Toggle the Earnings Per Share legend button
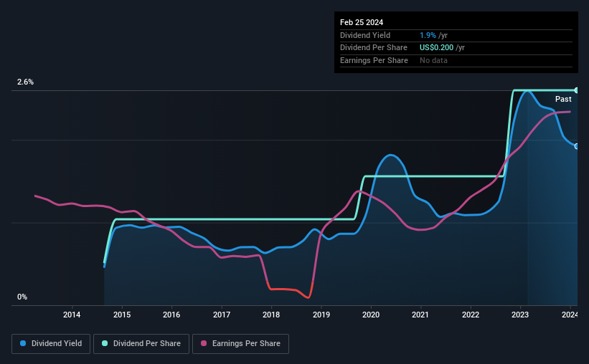Image resolution: width=589 pixels, height=364 pixels. [240, 344]
